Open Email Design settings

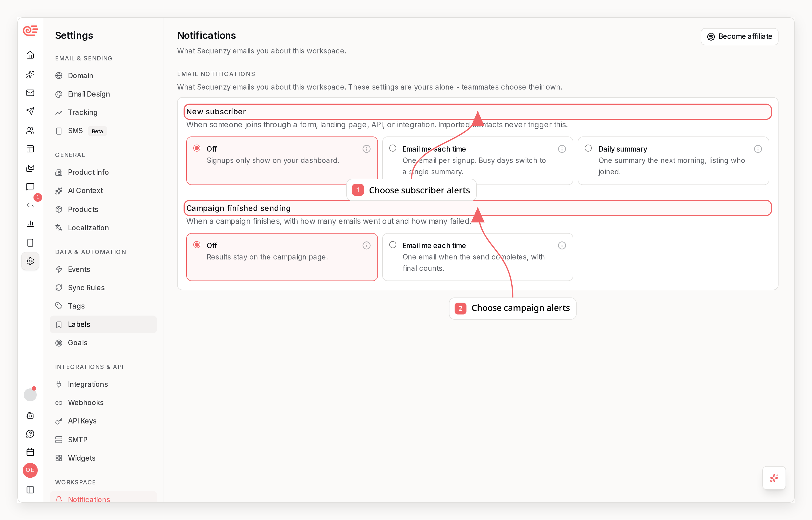pos(103,94)
